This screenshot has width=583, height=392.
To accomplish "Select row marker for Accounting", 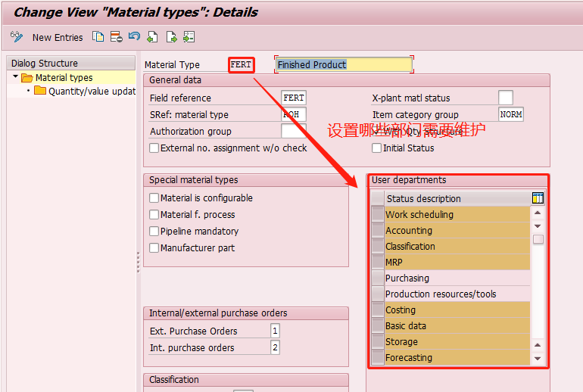I will 378,230.
